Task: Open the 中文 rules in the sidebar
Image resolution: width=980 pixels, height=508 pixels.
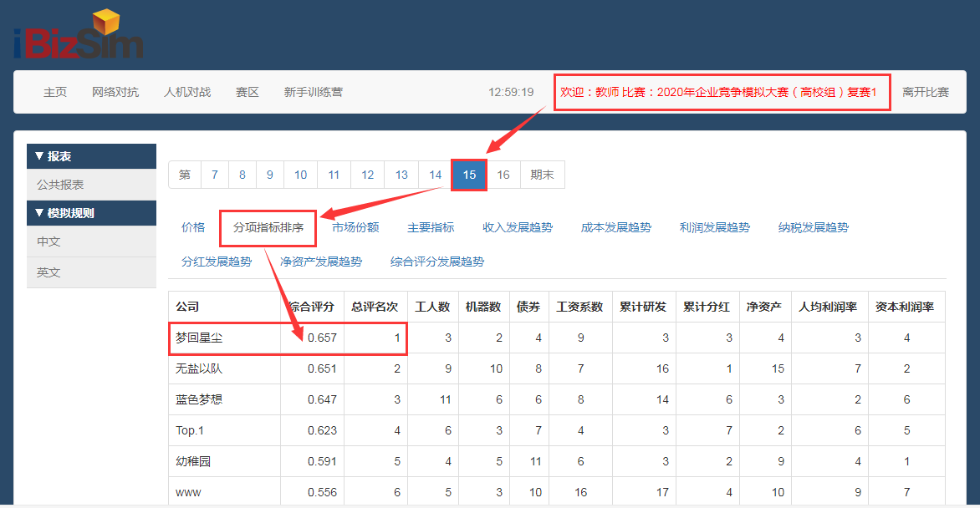Action: [91, 241]
